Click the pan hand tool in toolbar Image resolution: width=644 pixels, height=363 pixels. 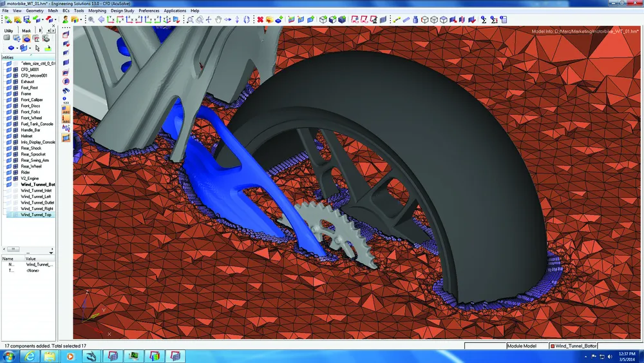pyautogui.click(x=218, y=19)
